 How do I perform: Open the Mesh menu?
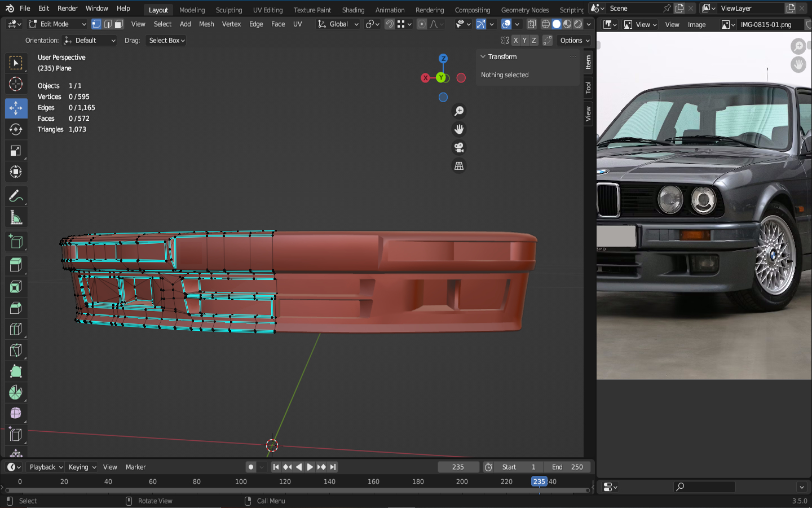pyautogui.click(x=206, y=24)
